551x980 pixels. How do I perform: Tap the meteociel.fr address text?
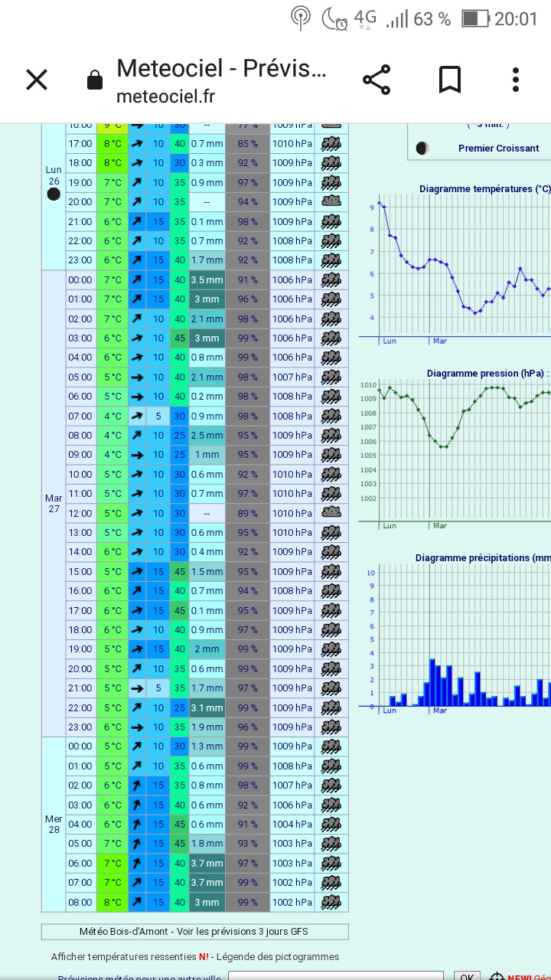pyautogui.click(x=165, y=96)
